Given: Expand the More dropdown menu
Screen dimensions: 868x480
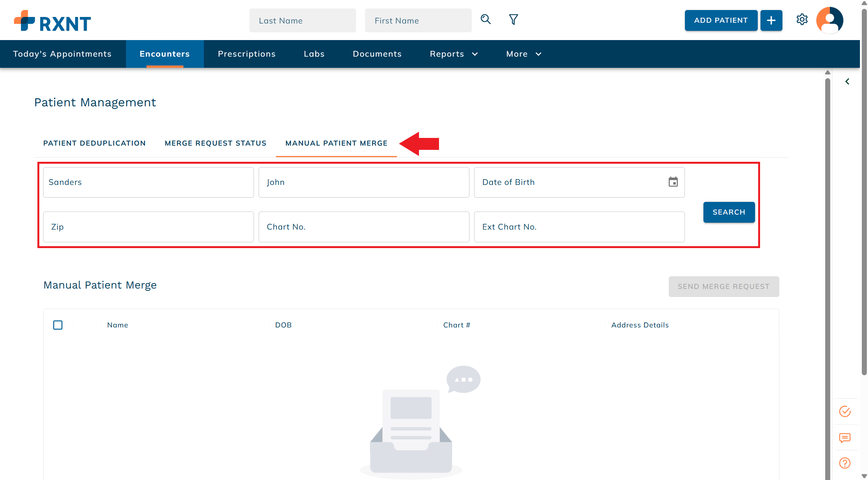Looking at the screenshot, I should click(523, 54).
